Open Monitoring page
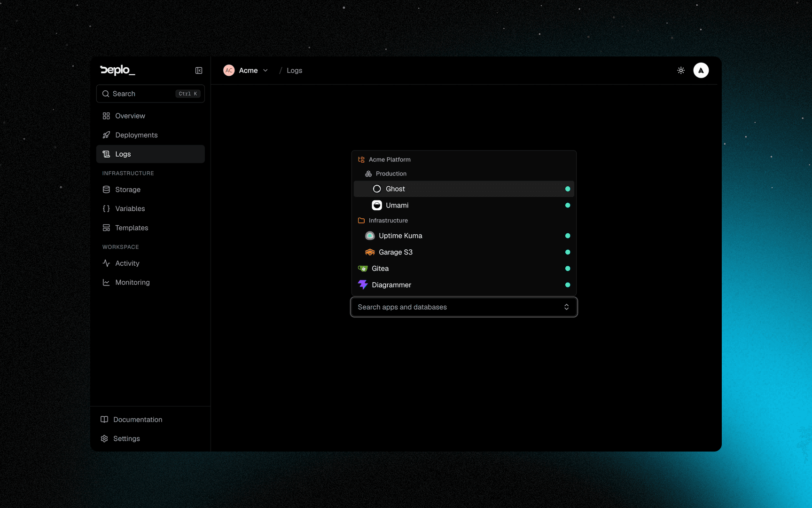This screenshot has height=508, width=812. click(x=150, y=282)
